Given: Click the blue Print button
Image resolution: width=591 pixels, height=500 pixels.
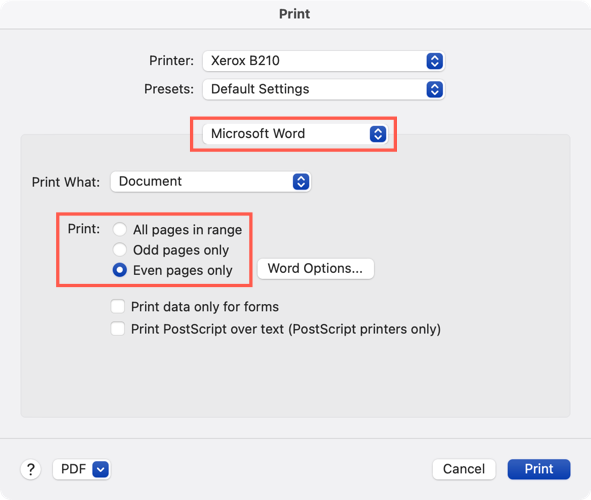Looking at the screenshot, I should coord(539,469).
